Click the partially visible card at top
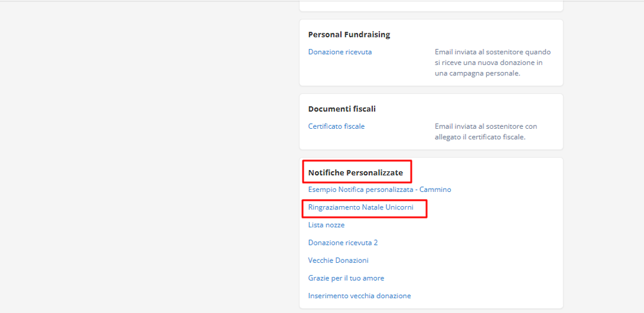Screen dimensions: 644x313 [x=431, y=5]
